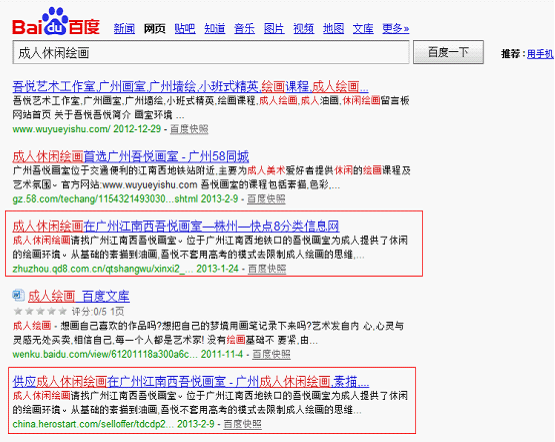View 百度快照 for the wuyueyishu.com result

pos(189,129)
